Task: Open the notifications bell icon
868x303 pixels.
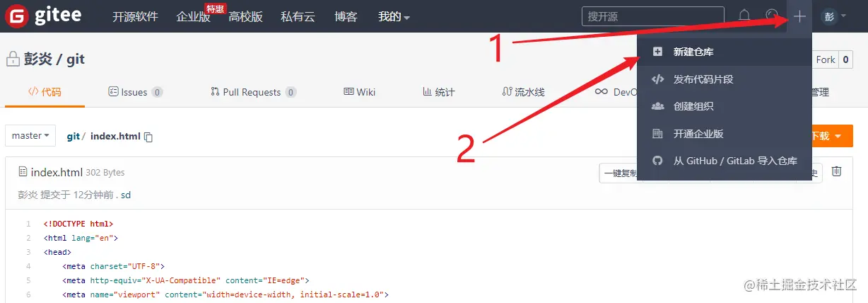Action: coord(744,16)
